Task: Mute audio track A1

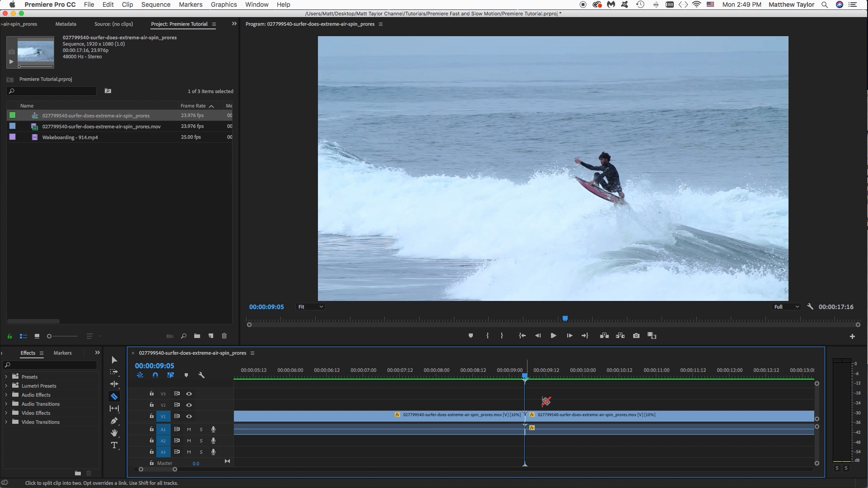Action: point(189,429)
